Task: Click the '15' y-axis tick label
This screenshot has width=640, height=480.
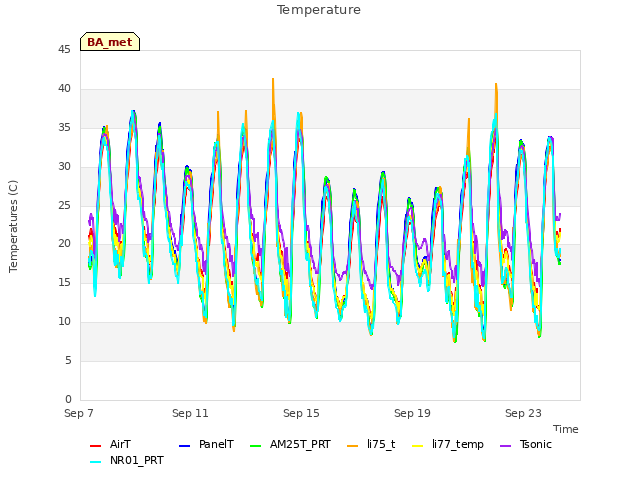Action: tap(64, 283)
